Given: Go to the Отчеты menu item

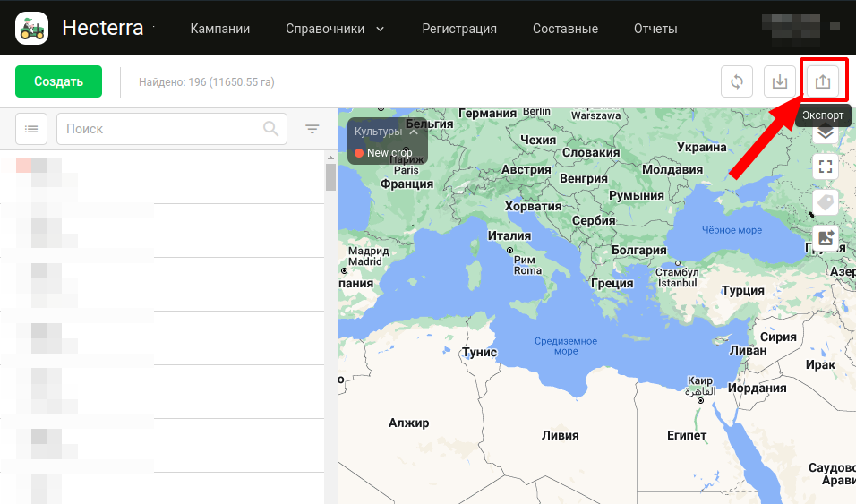Looking at the screenshot, I should [x=655, y=29].
